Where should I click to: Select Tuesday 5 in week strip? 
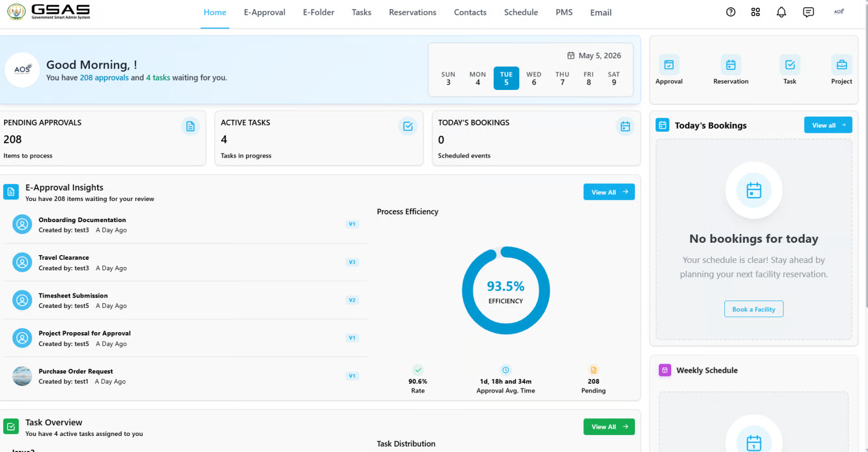click(506, 79)
